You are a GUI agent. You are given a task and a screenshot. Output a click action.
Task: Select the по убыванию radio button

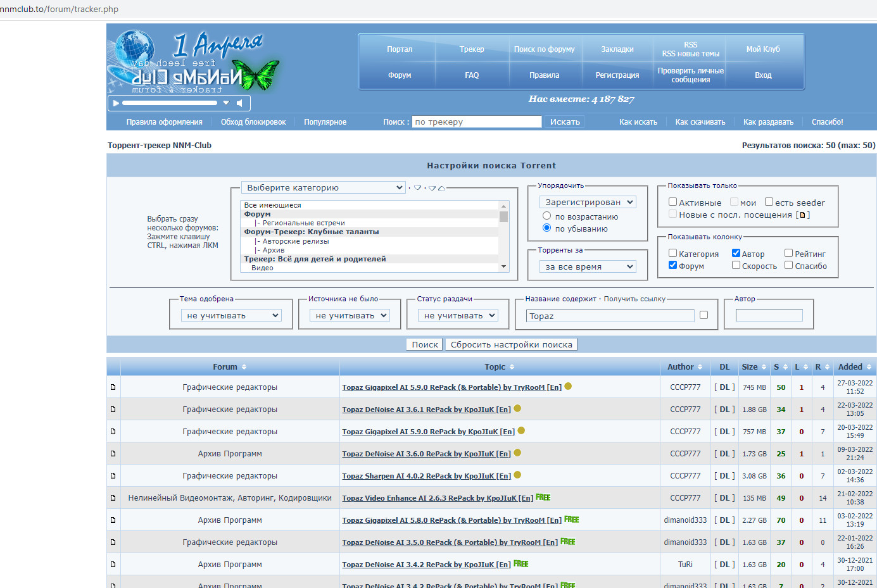coord(547,228)
